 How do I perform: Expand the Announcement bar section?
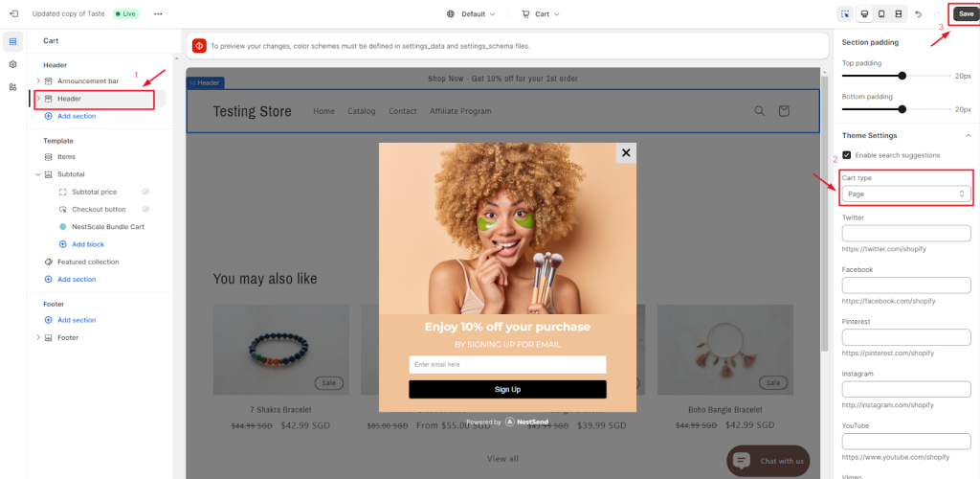[38, 81]
